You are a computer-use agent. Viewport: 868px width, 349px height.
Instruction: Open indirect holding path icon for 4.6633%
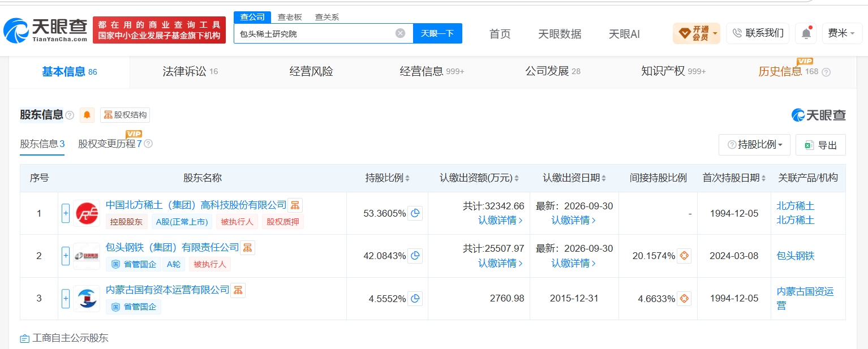[684, 298]
